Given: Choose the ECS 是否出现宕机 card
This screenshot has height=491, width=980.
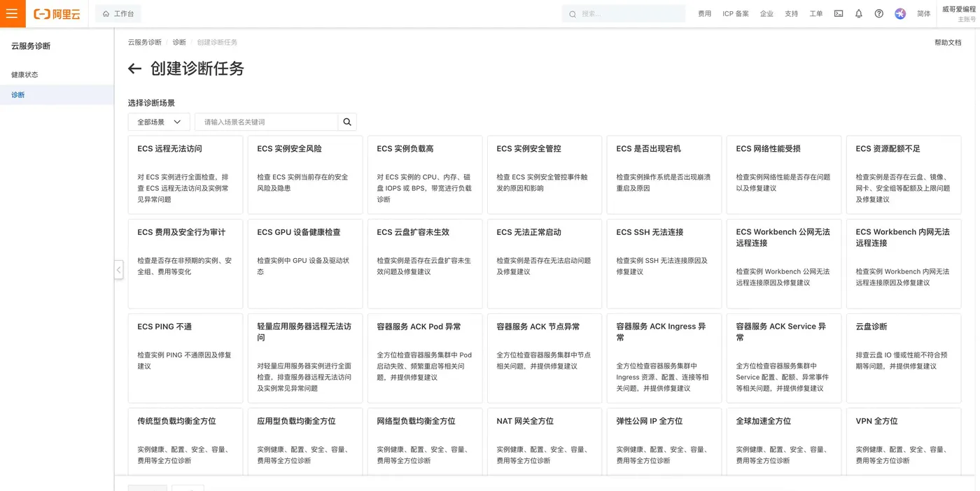Looking at the screenshot, I should point(664,175).
